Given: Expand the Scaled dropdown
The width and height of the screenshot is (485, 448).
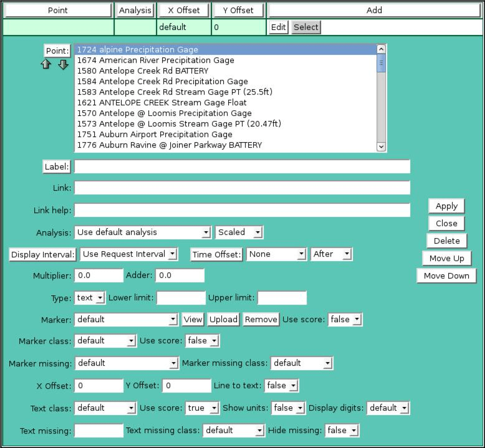Looking at the screenshot, I should pos(239,232).
